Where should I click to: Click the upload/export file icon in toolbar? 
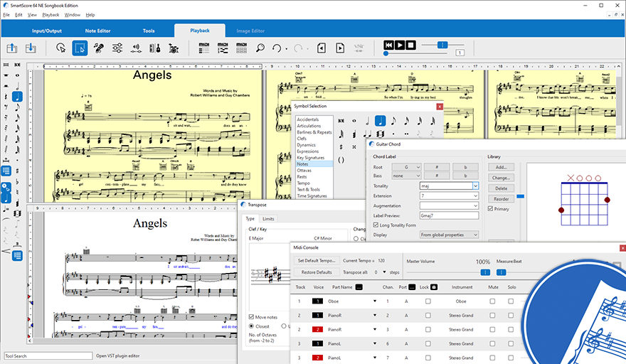click(12, 48)
